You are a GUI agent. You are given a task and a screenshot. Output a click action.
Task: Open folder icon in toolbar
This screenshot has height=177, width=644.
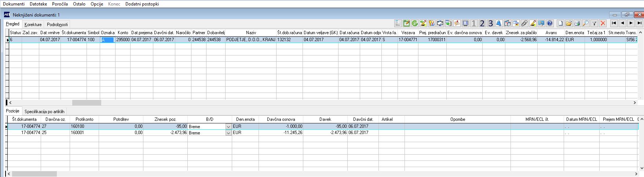569,24
